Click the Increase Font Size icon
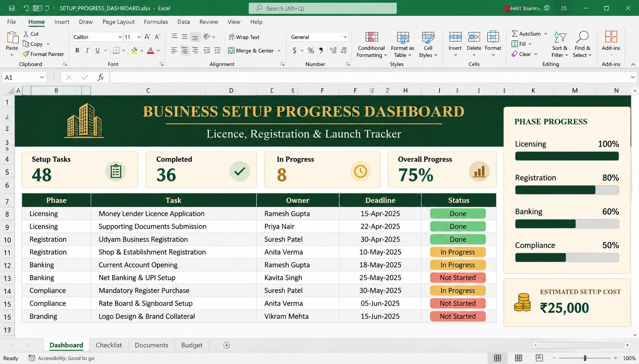Image resolution: width=639 pixels, height=364 pixels. pos(147,37)
